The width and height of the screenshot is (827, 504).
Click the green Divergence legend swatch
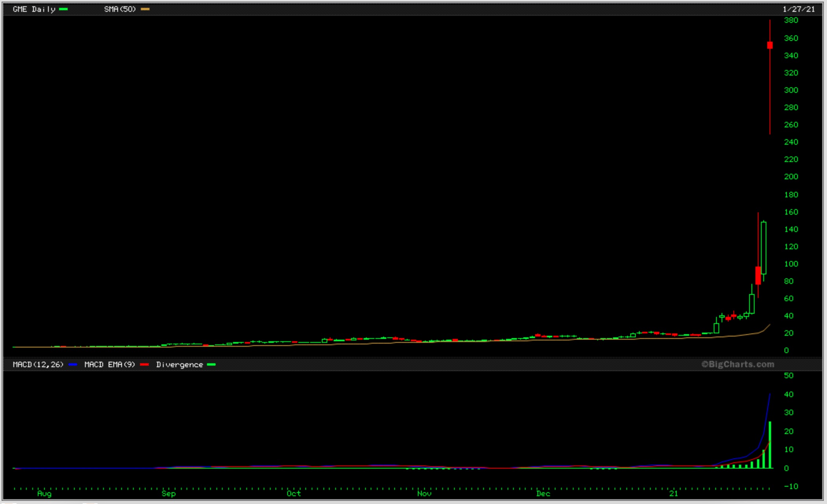(211, 364)
